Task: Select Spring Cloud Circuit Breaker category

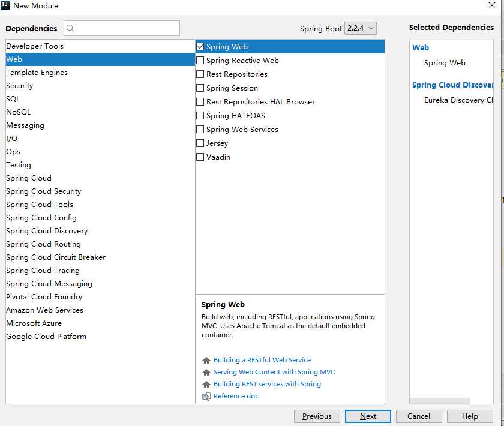Action: click(100, 257)
